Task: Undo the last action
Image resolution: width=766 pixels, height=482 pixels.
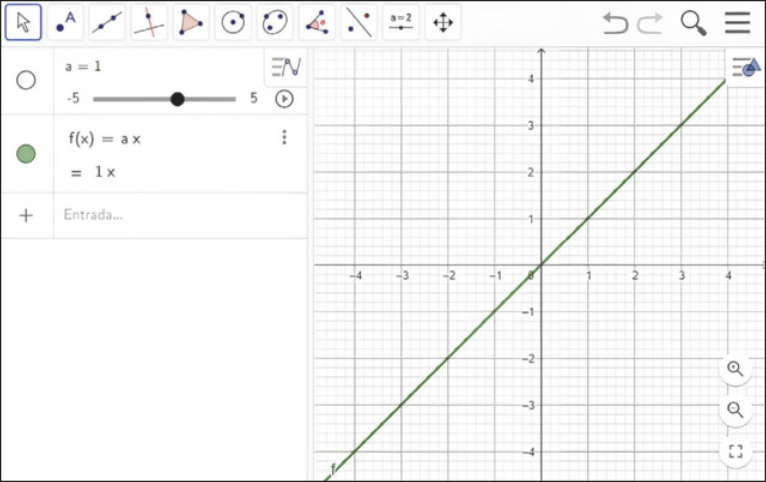Action: click(615, 22)
